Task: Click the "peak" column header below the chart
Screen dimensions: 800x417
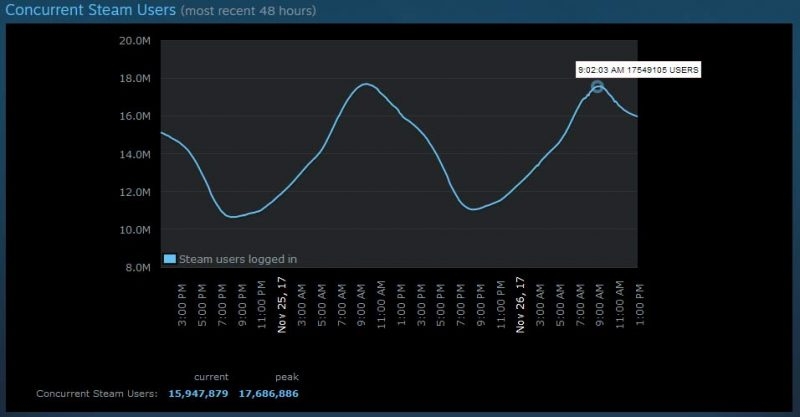Action: click(x=286, y=377)
